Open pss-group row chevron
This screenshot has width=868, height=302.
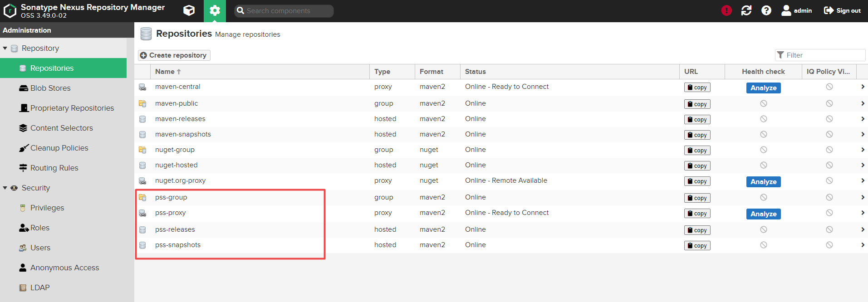click(x=862, y=197)
